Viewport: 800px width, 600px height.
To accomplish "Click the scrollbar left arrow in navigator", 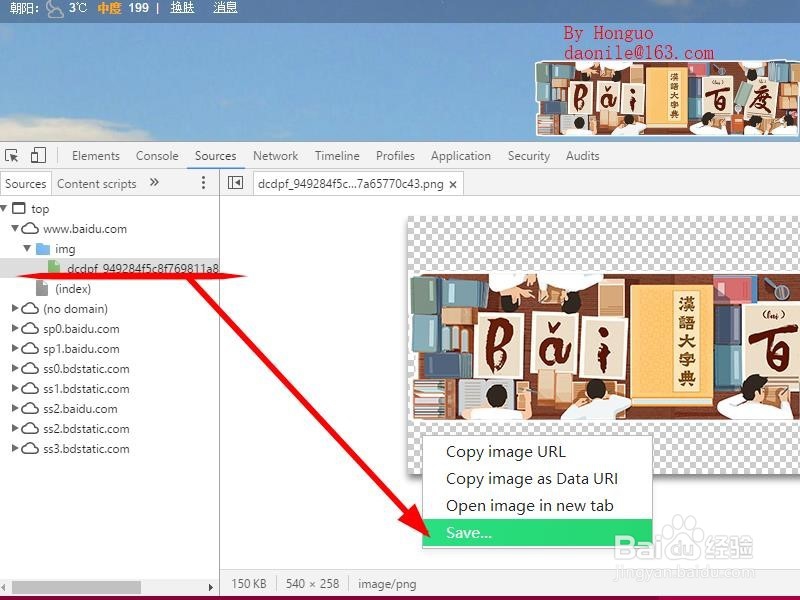I will pyautogui.click(x=3, y=587).
